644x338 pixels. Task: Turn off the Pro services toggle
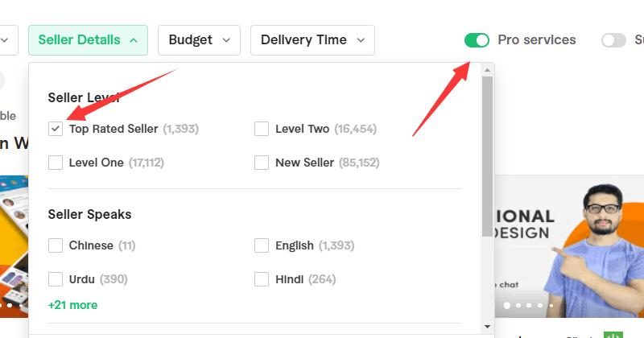pyautogui.click(x=477, y=40)
